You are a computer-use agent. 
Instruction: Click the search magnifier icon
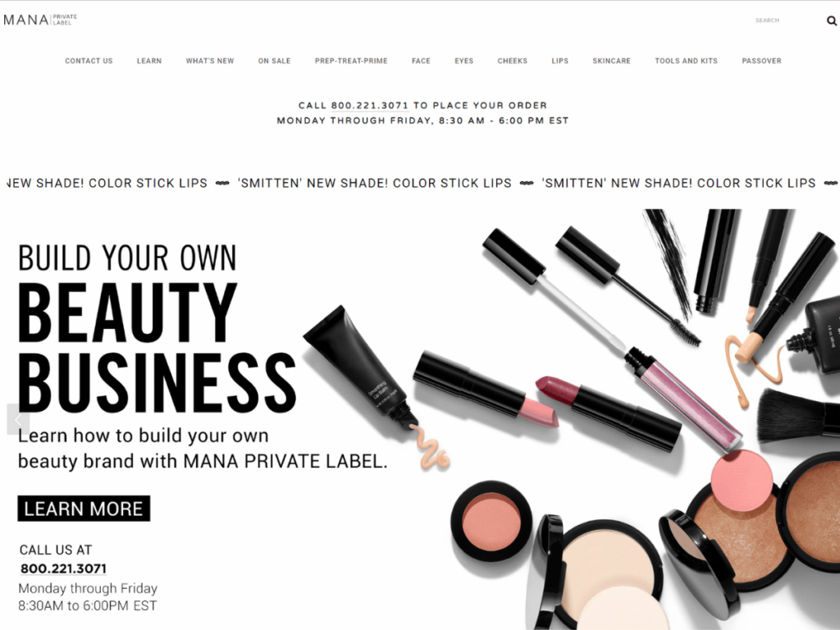tap(832, 21)
